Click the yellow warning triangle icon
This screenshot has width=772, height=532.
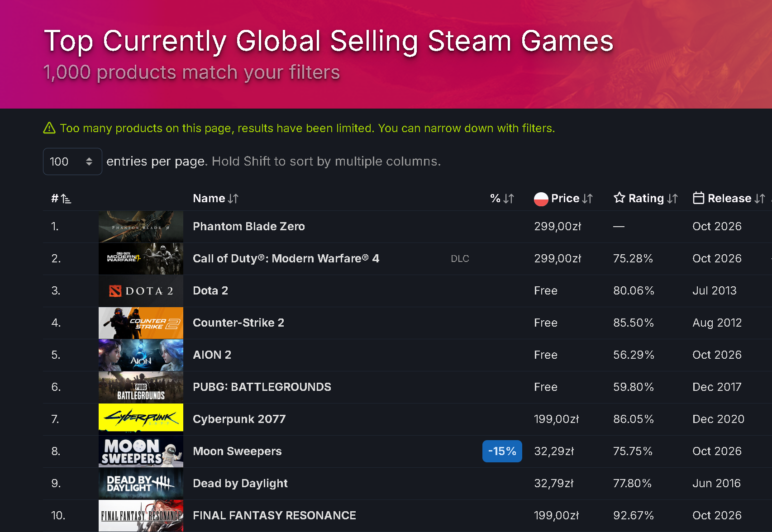49,128
